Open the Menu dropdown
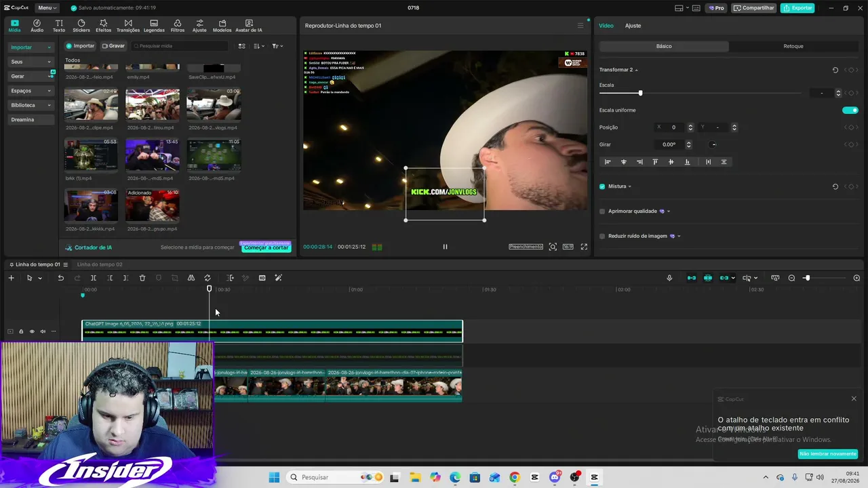 point(47,8)
